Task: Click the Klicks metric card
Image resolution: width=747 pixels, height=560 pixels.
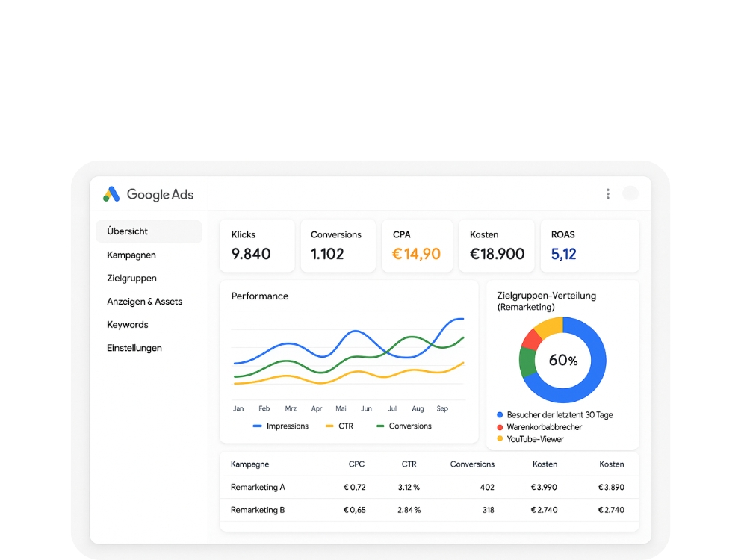Action: [256, 246]
